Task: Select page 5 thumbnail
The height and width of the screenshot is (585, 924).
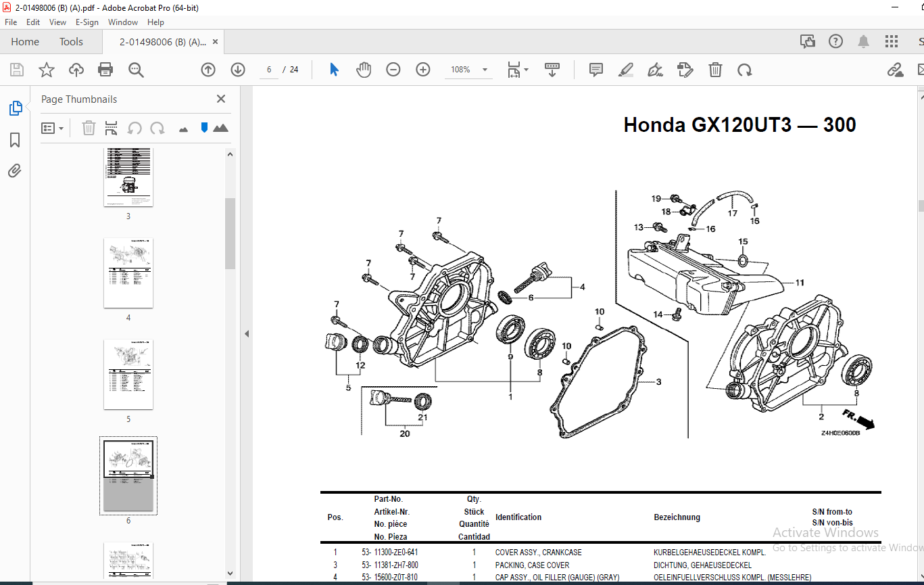Action: click(128, 374)
